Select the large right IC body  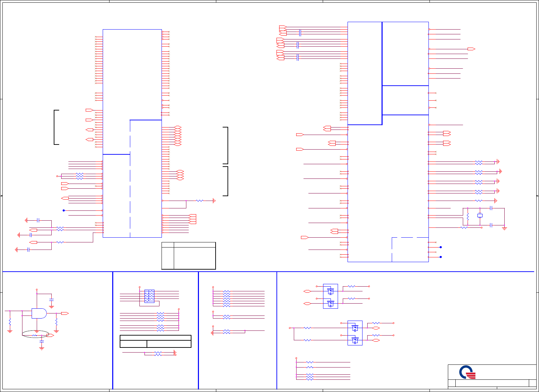[x=388, y=142]
